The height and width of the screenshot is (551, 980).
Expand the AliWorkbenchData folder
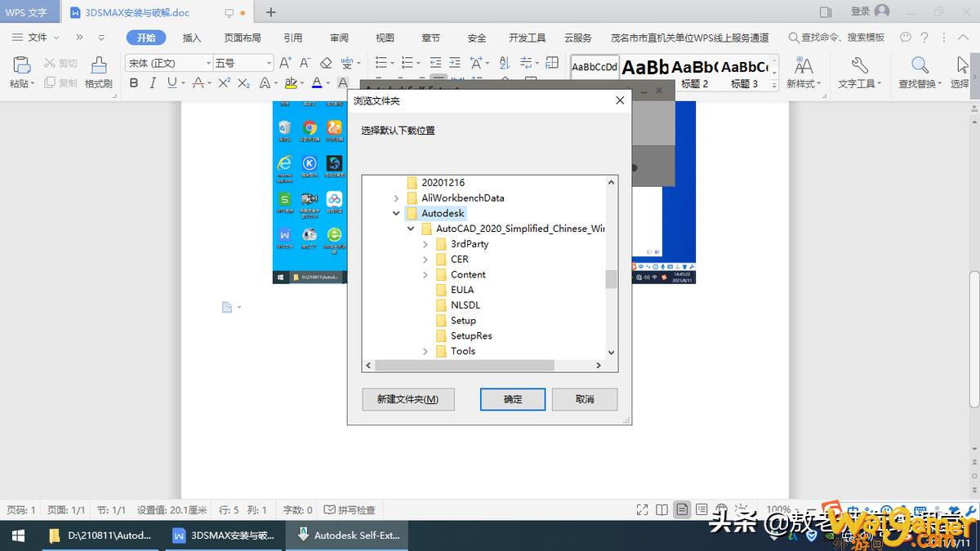click(397, 198)
